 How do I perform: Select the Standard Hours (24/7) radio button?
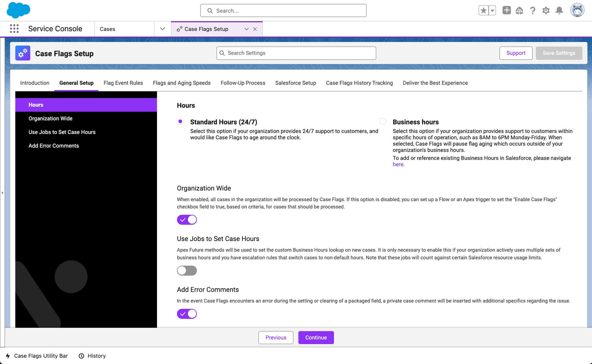tap(180, 121)
